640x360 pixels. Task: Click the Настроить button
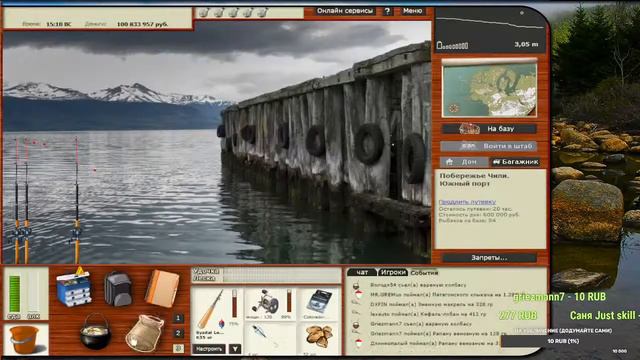tap(209, 349)
